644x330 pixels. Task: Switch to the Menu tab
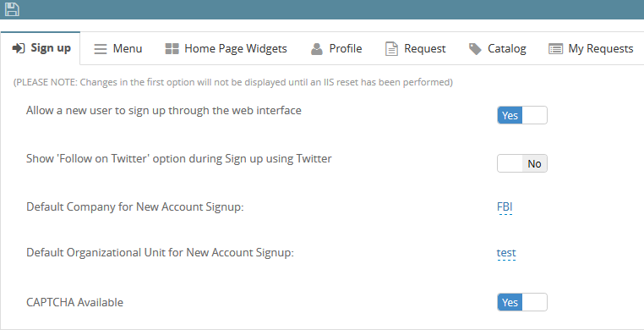click(117, 49)
